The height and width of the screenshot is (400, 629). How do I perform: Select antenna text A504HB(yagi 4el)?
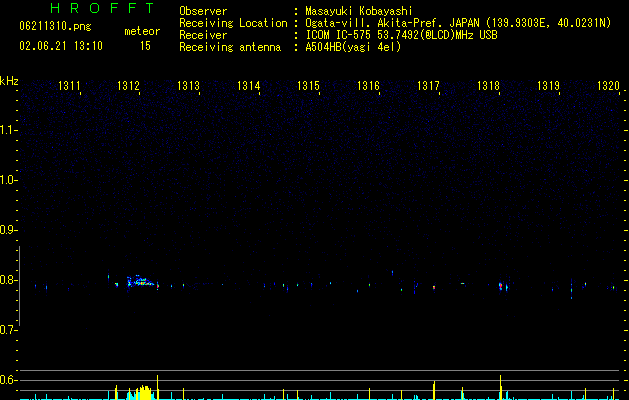pyautogui.click(x=353, y=47)
